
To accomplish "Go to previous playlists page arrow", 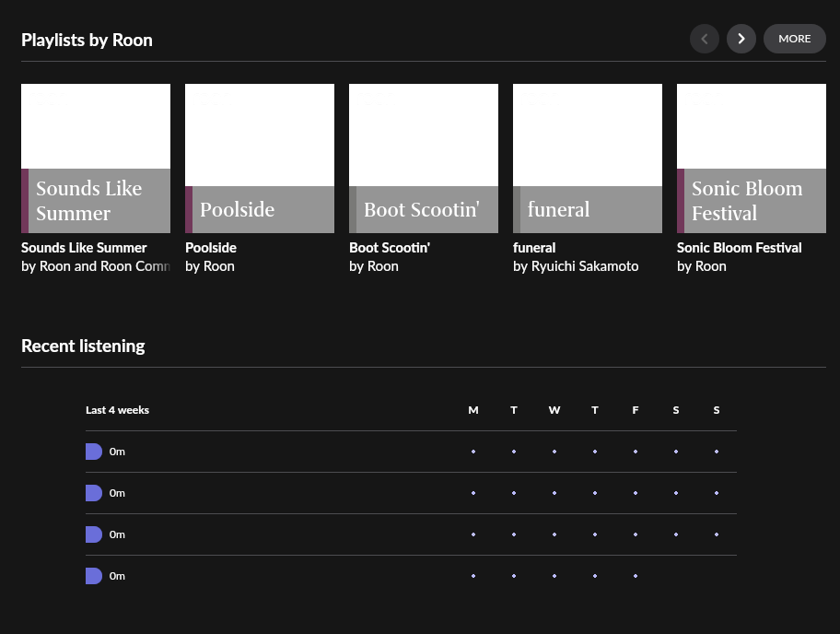I will click(705, 39).
